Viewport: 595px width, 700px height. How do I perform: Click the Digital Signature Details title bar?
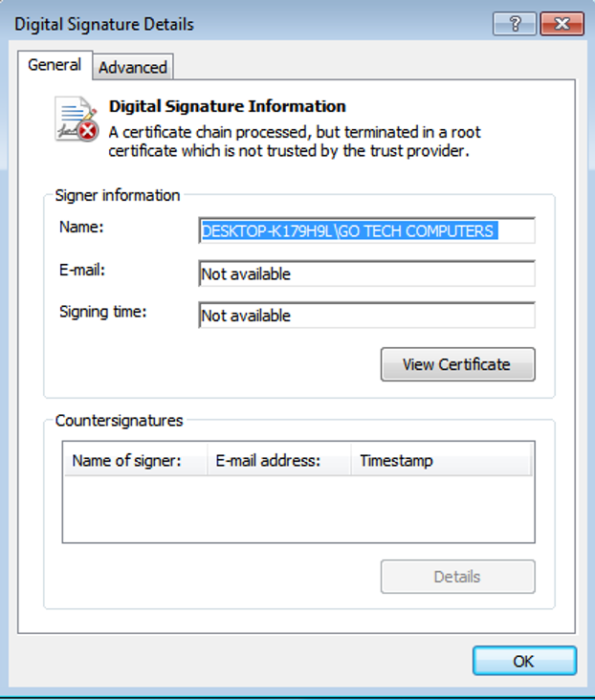tap(239, 23)
